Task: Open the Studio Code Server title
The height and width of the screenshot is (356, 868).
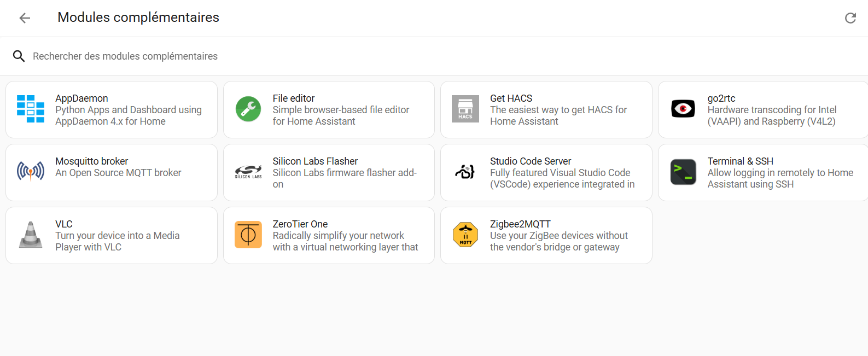Action: (x=531, y=161)
